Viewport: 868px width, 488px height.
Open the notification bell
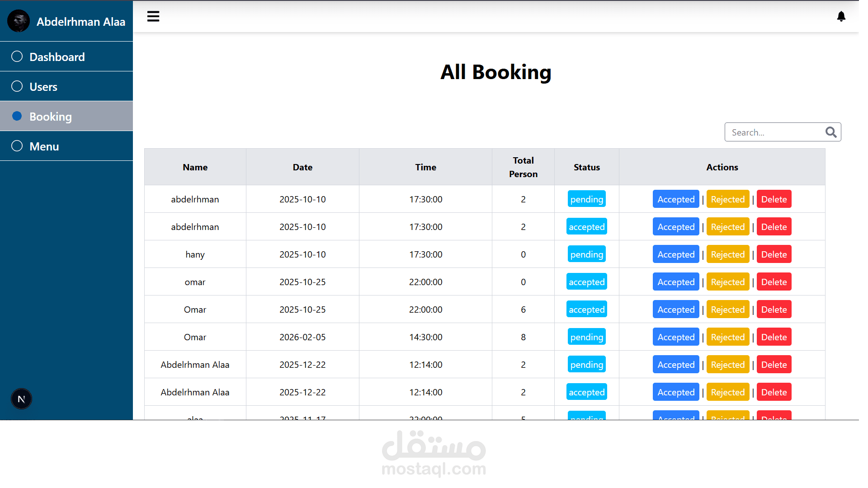841,17
